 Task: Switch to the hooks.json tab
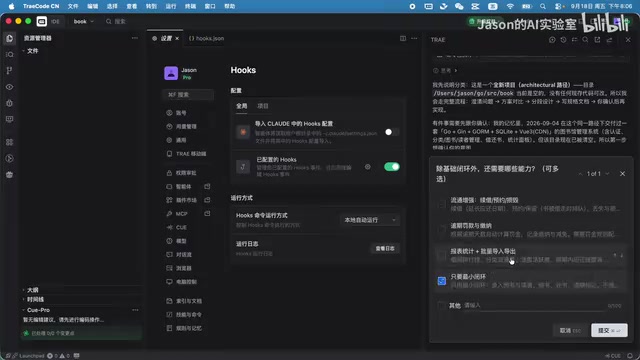point(207,38)
